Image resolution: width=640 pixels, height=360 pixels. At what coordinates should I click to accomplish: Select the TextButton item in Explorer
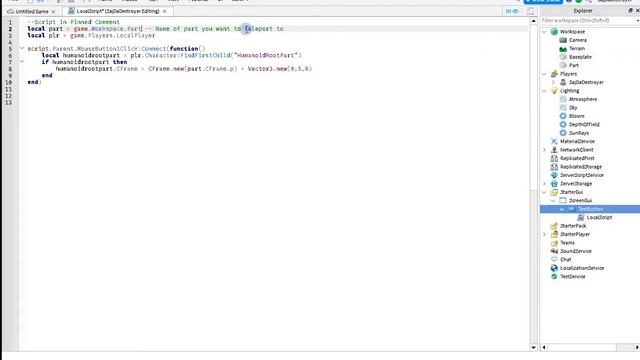click(x=590, y=209)
